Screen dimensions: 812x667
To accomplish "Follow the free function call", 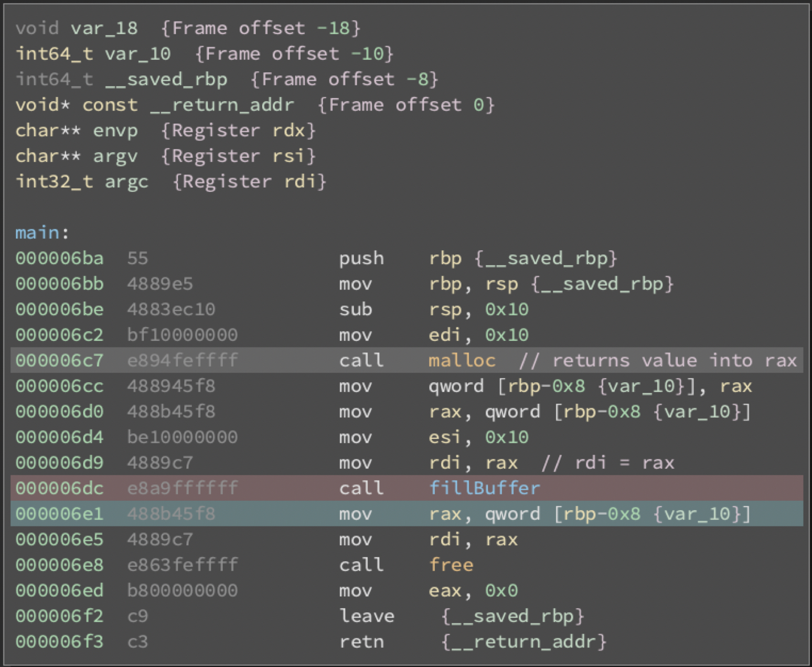I will pos(451,565).
